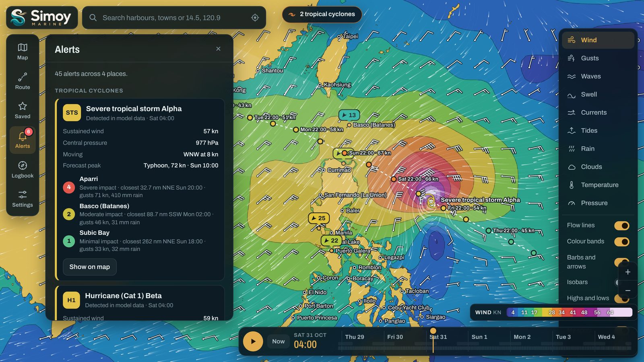The width and height of the screenshot is (644, 362).
Task: Play the forecast animation
Action: 253,341
